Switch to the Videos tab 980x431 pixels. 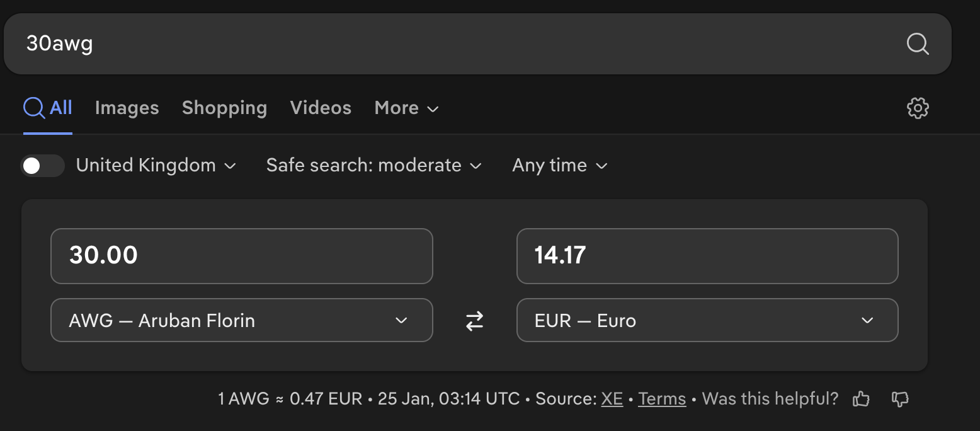coord(321,108)
